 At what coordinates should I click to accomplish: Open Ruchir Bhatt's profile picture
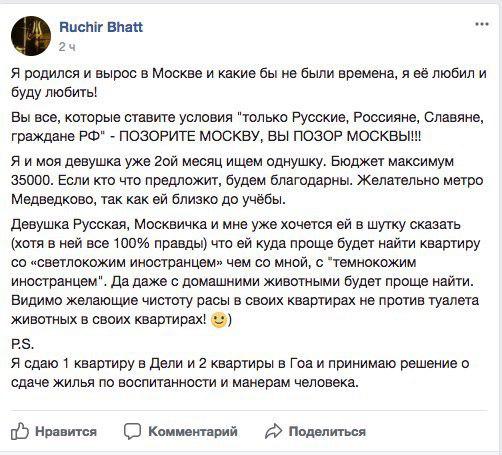[x=31, y=36]
